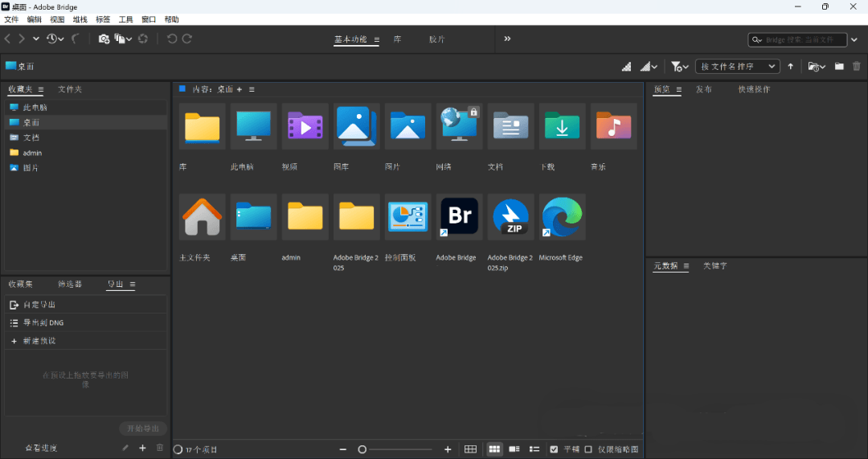Open content panel options menu
The height and width of the screenshot is (459, 868).
click(252, 89)
